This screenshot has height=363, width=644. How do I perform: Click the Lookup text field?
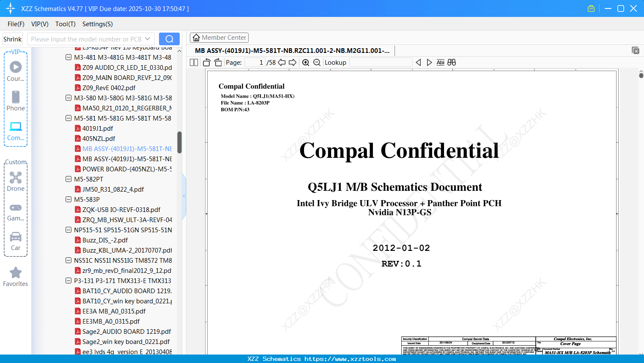381,63
